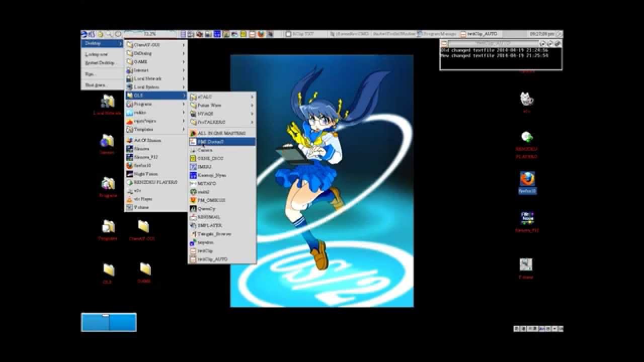The height and width of the screenshot is (362, 644).
Task: Launch SMPLAYER from the OLS menu
Action: pyautogui.click(x=222, y=225)
